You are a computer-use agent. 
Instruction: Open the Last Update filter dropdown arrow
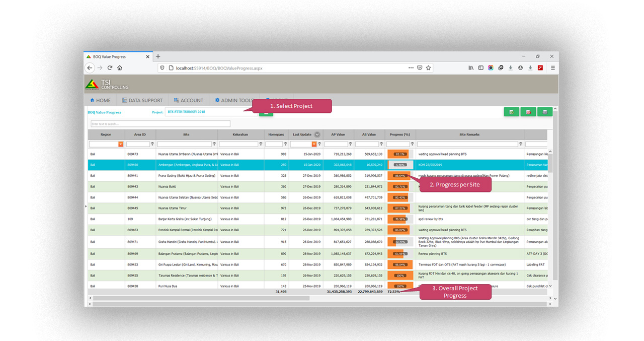(314, 144)
